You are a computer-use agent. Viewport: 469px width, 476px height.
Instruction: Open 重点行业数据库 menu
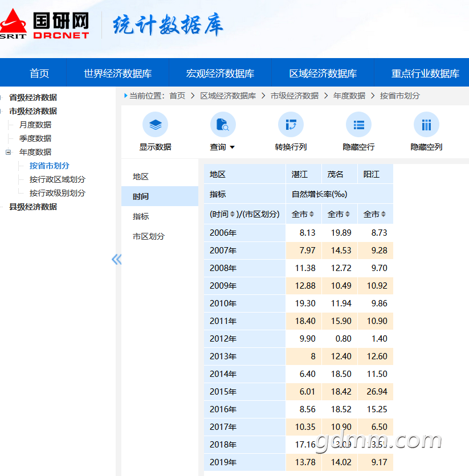pos(425,73)
